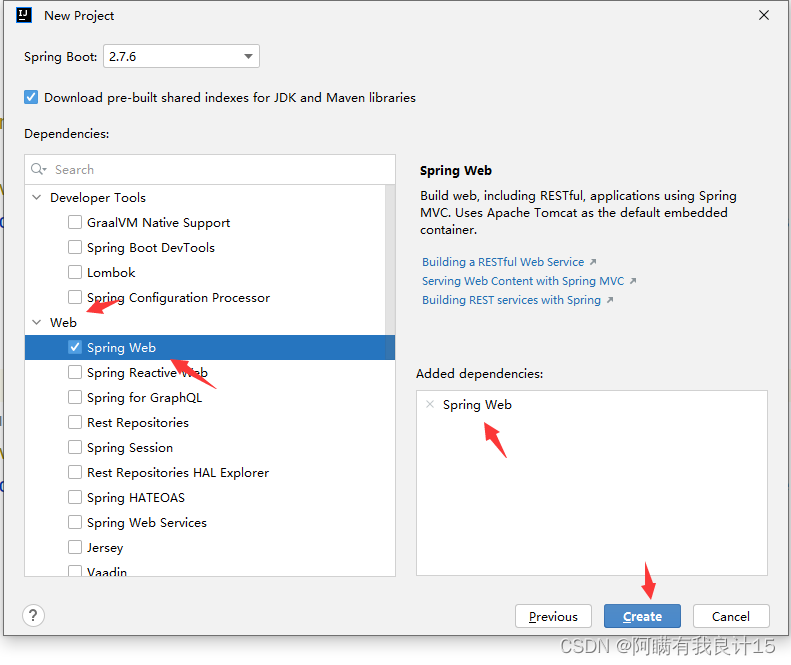The image size is (791, 665).
Task: Select the Web tree label
Action: tap(63, 322)
